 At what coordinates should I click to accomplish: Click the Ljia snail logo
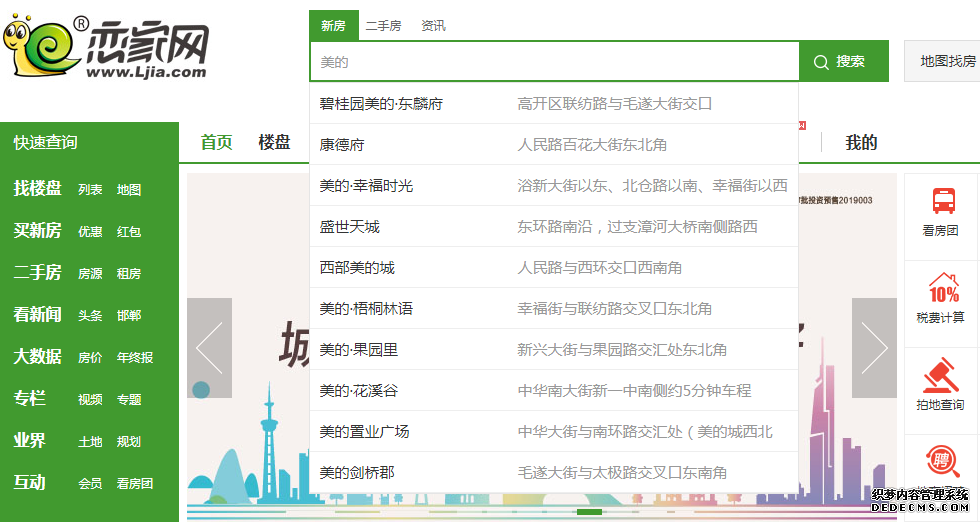coord(105,47)
